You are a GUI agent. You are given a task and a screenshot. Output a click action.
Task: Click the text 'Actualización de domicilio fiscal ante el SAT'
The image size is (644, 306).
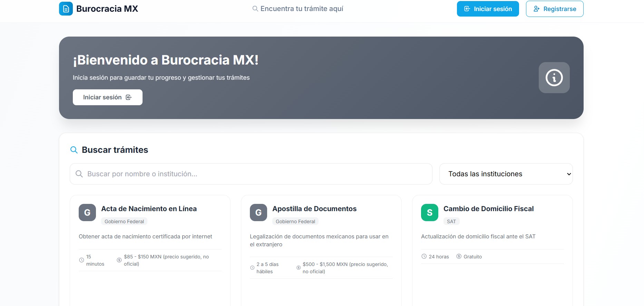(478, 236)
